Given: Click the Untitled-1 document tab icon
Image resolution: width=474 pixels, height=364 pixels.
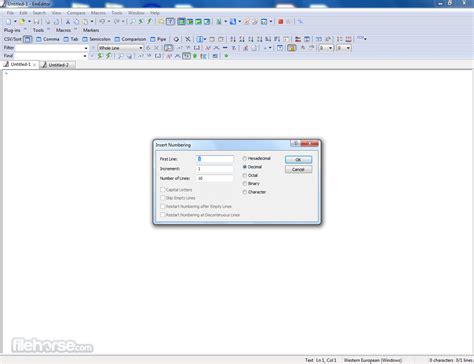Looking at the screenshot, I should tap(6, 64).
